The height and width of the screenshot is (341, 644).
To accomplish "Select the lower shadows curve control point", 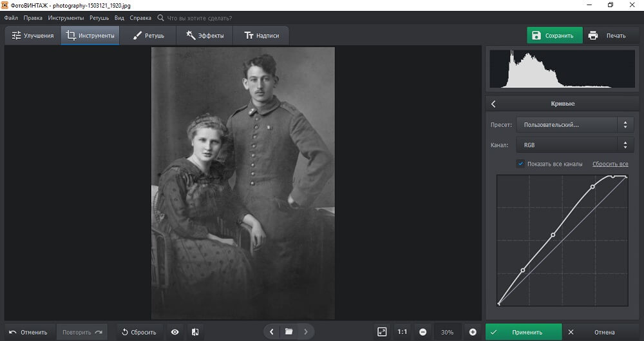I will tap(523, 270).
